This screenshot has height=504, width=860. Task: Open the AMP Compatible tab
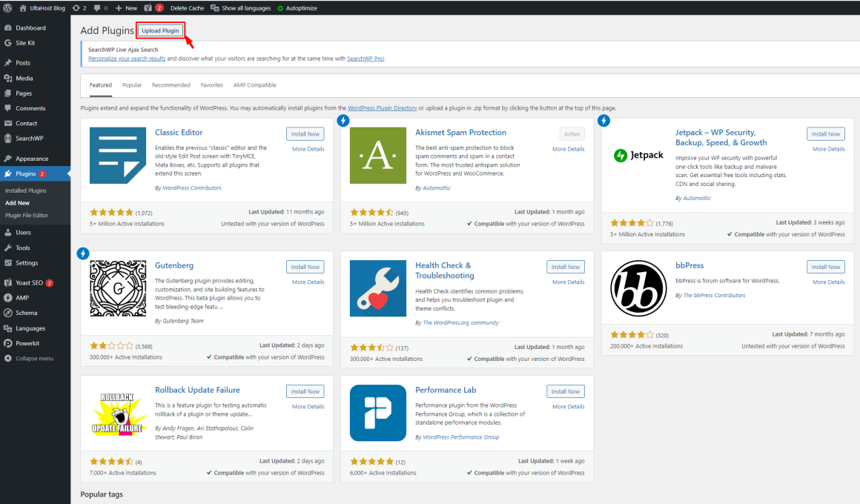tap(254, 84)
